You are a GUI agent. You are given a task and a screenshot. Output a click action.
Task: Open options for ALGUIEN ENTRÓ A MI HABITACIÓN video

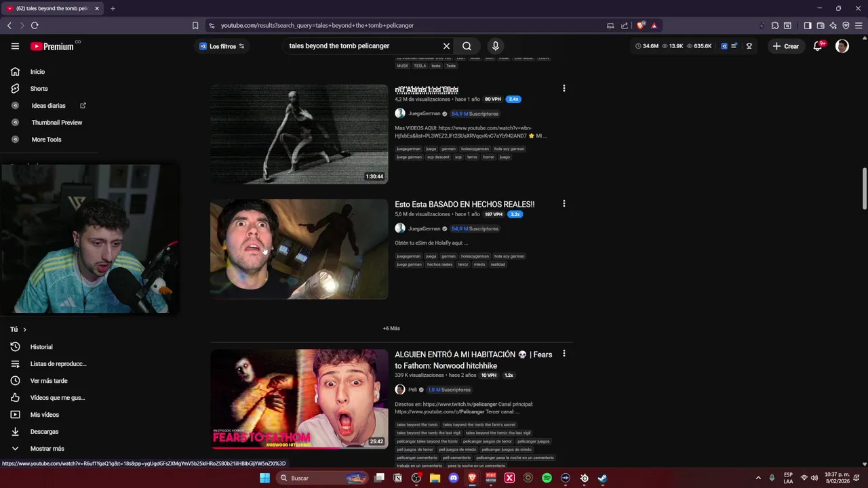[x=564, y=354]
